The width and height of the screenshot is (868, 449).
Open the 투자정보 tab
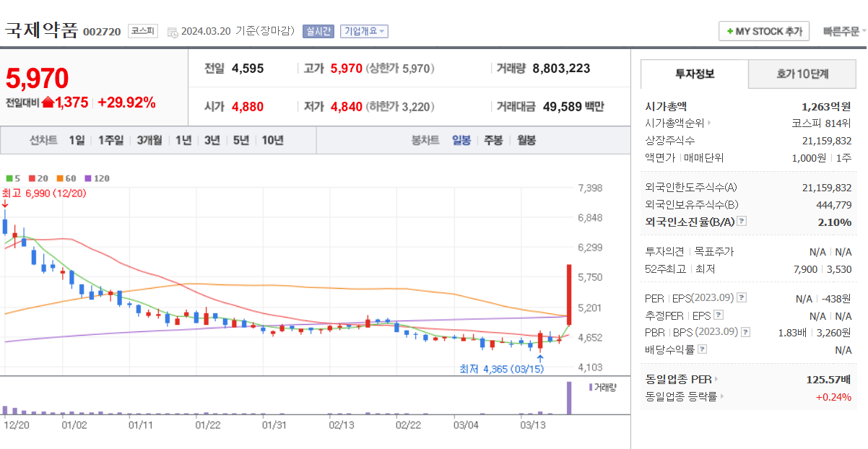pyautogui.click(x=695, y=74)
